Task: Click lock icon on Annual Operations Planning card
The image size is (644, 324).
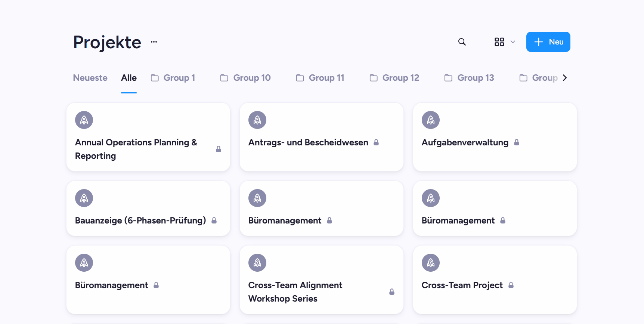Action: coord(219,149)
